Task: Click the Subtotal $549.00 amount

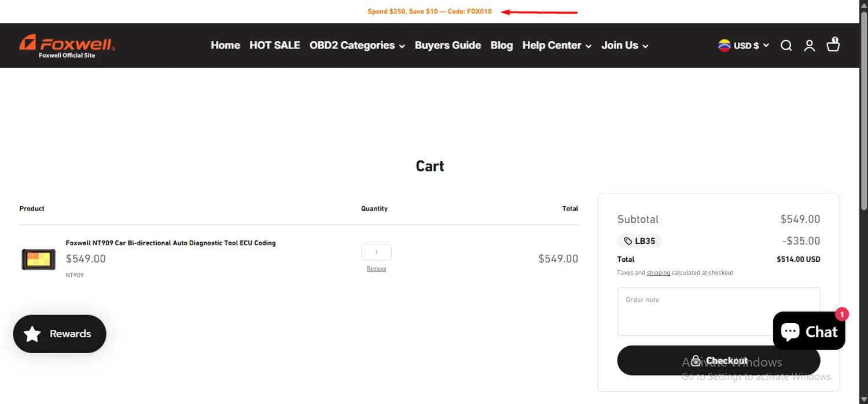Action: point(800,219)
